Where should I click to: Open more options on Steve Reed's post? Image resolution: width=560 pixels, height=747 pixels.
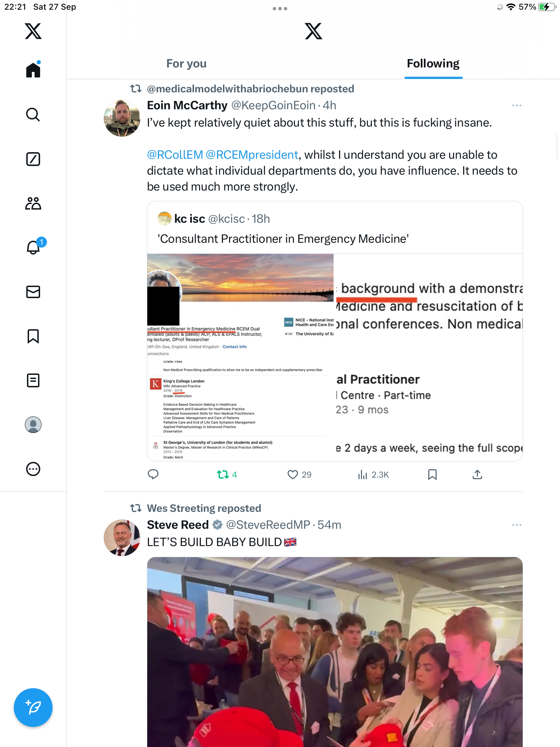click(516, 525)
